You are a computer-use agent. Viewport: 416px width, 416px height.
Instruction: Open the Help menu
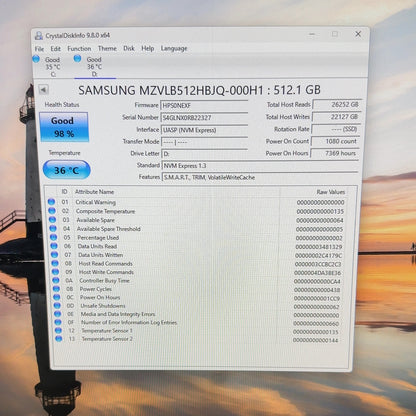click(147, 49)
